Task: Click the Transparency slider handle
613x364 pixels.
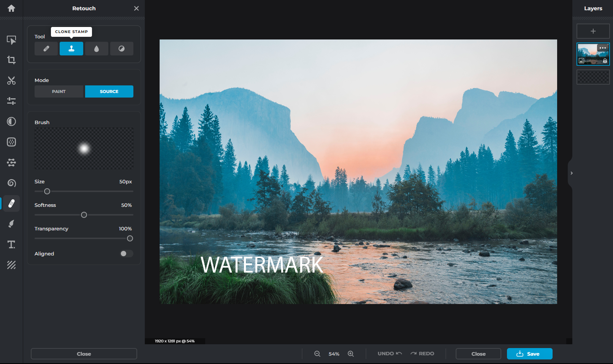Action: pos(130,238)
